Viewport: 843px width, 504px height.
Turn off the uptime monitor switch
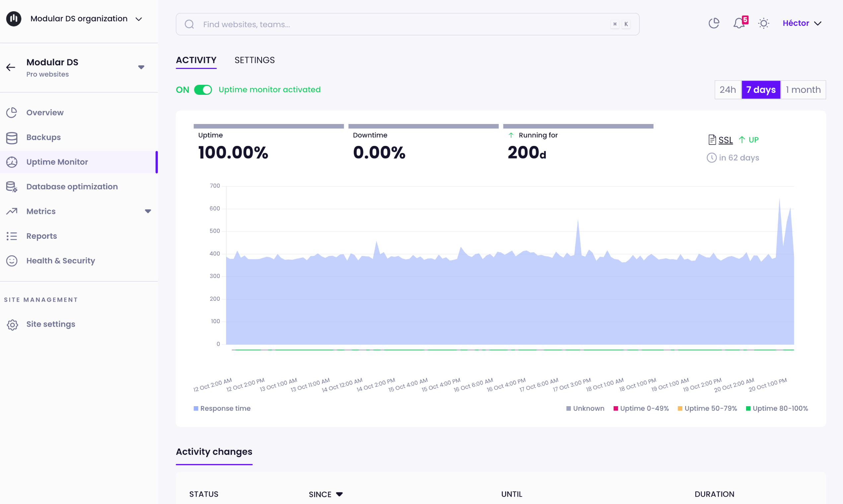click(x=203, y=90)
